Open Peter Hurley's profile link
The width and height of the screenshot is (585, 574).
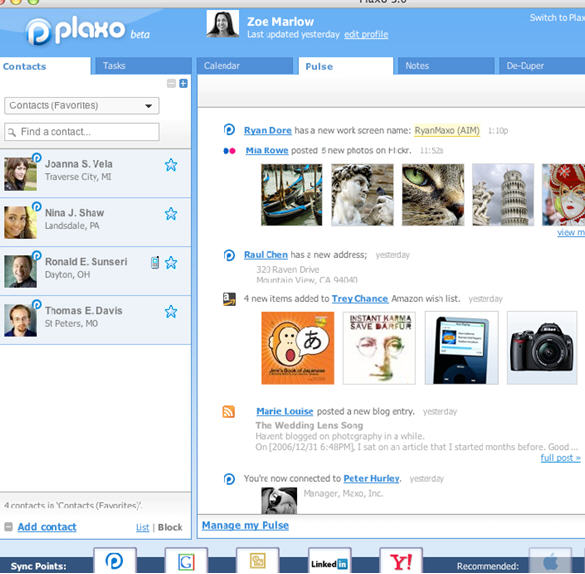click(371, 479)
